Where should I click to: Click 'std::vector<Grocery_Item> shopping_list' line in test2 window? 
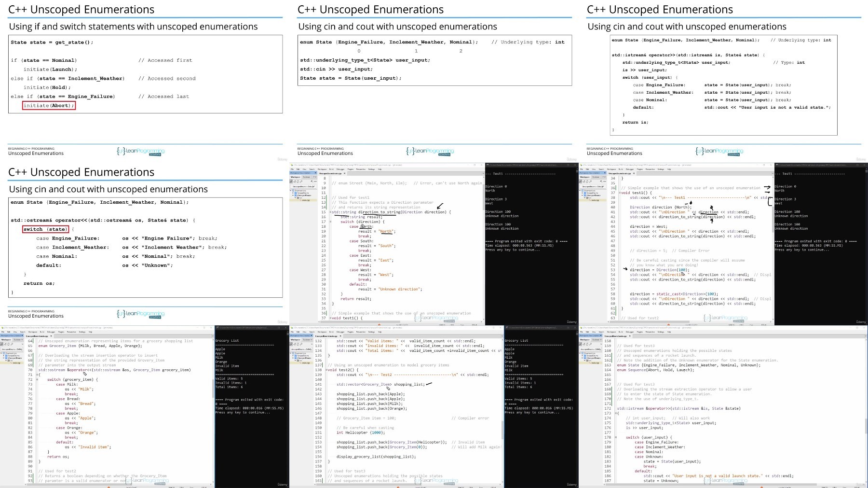[380, 384]
